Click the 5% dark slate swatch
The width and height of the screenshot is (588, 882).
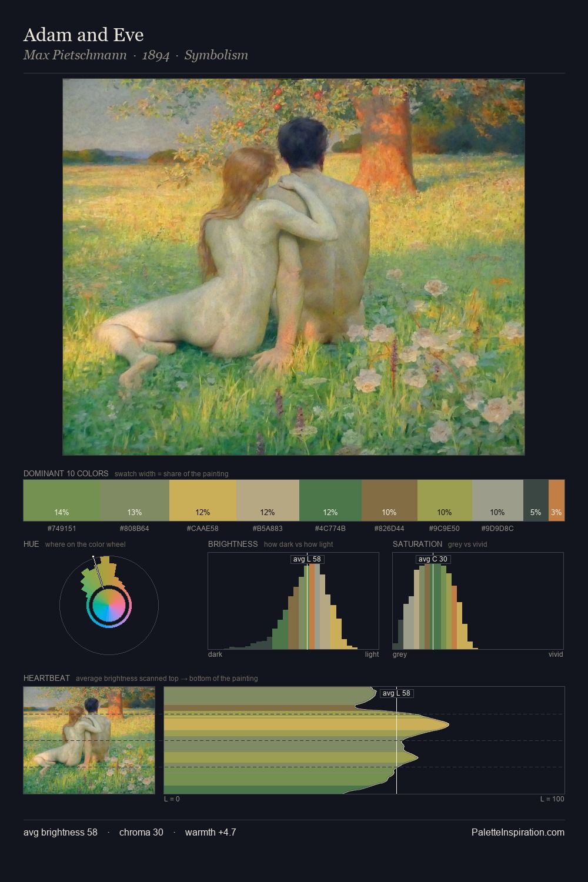(x=536, y=500)
